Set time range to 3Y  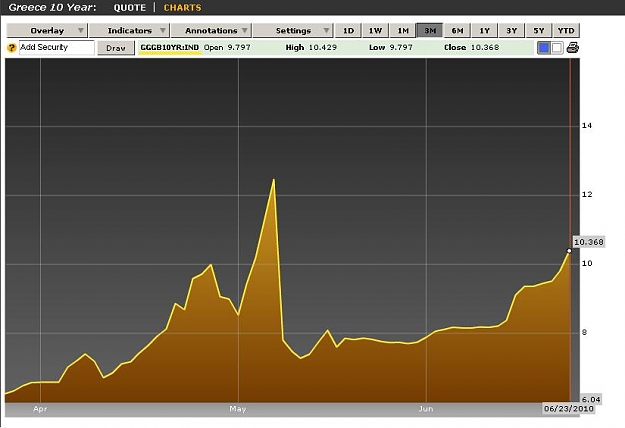pyautogui.click(x=511, y=31)
